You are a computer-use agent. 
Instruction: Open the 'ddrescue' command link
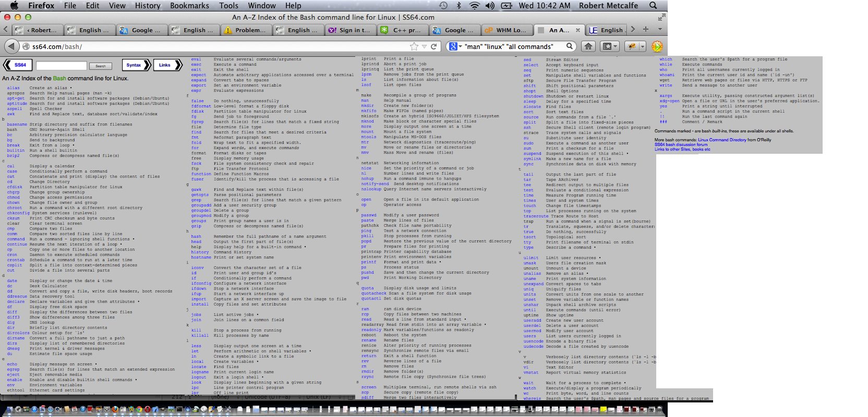17,297
